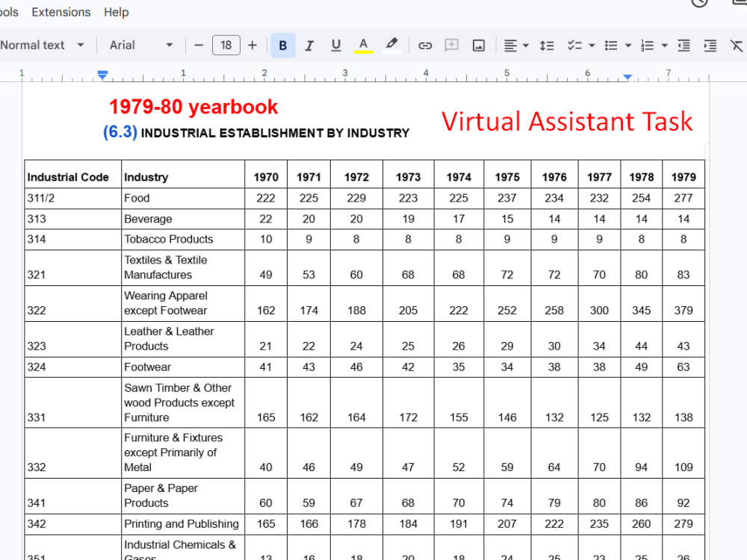Open the Normal text style dropdown
Viewport: 747px width, 560px height.
point(43,46)
